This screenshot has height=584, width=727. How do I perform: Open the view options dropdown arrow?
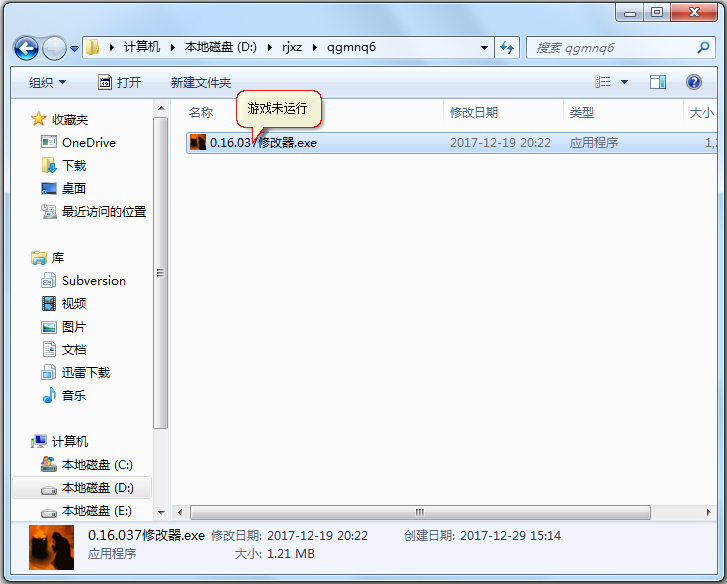tap(625, 82)
